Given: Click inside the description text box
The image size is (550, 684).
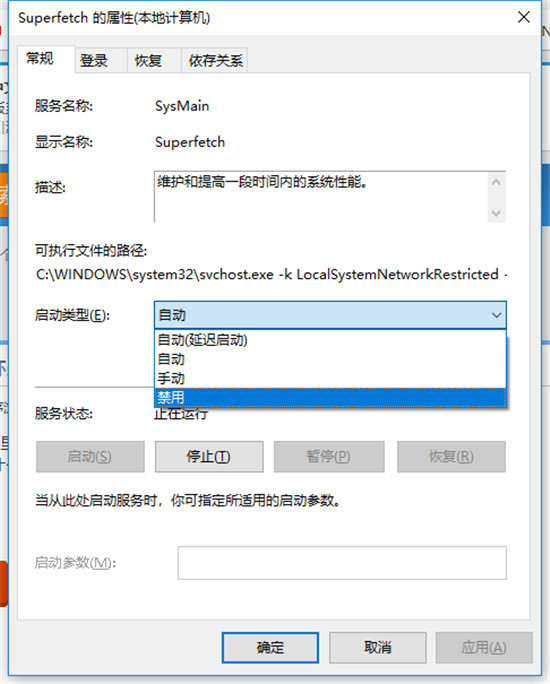Looking at the screenshot, I should [x=321, y=197].
